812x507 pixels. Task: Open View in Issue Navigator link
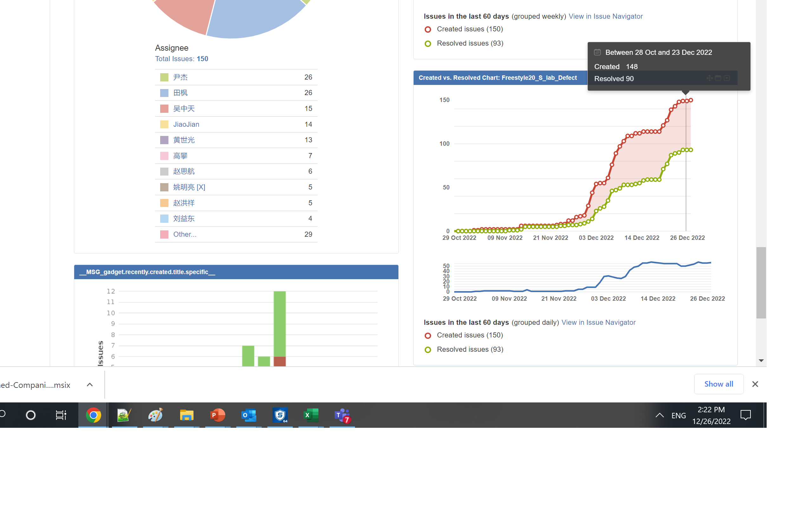coord(606,16)
